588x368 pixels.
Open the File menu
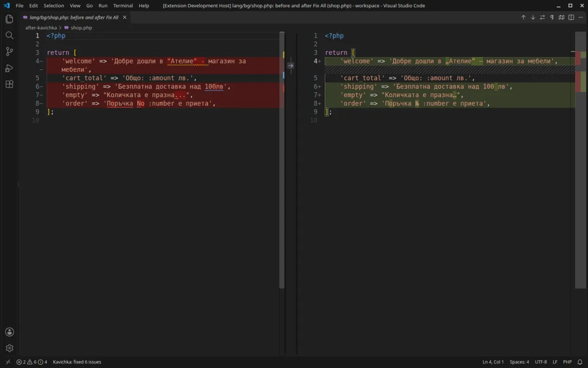(19, 6)
